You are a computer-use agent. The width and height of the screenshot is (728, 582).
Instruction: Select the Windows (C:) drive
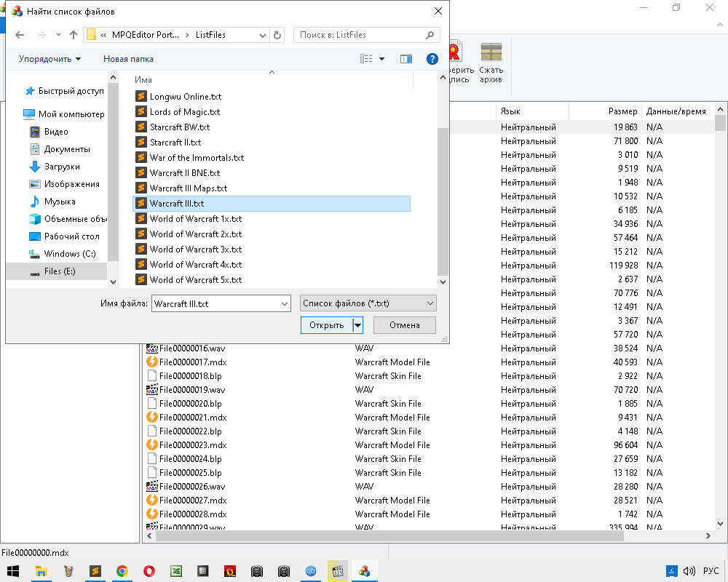62,254
